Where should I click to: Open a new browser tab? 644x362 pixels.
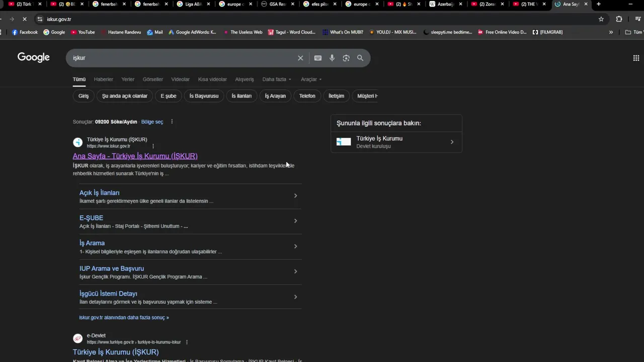coord(598,4)
